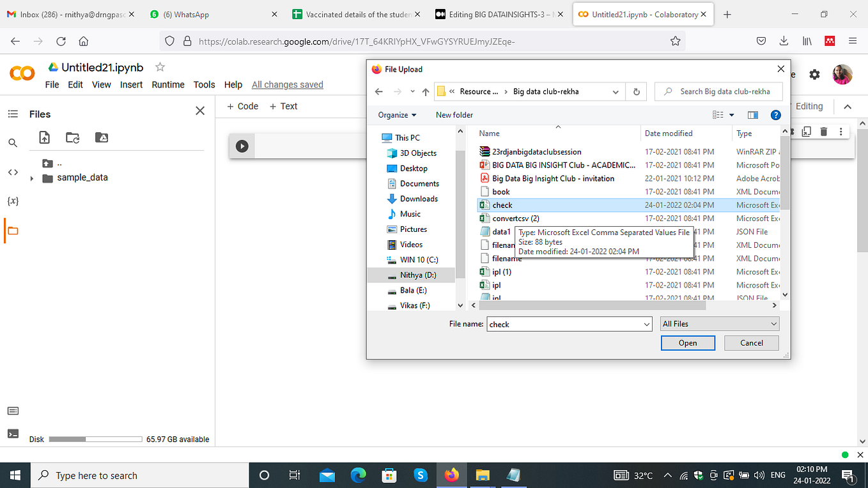Click the Open button to upload check
This screenshot has width=868, height=488.
(687, 342)
